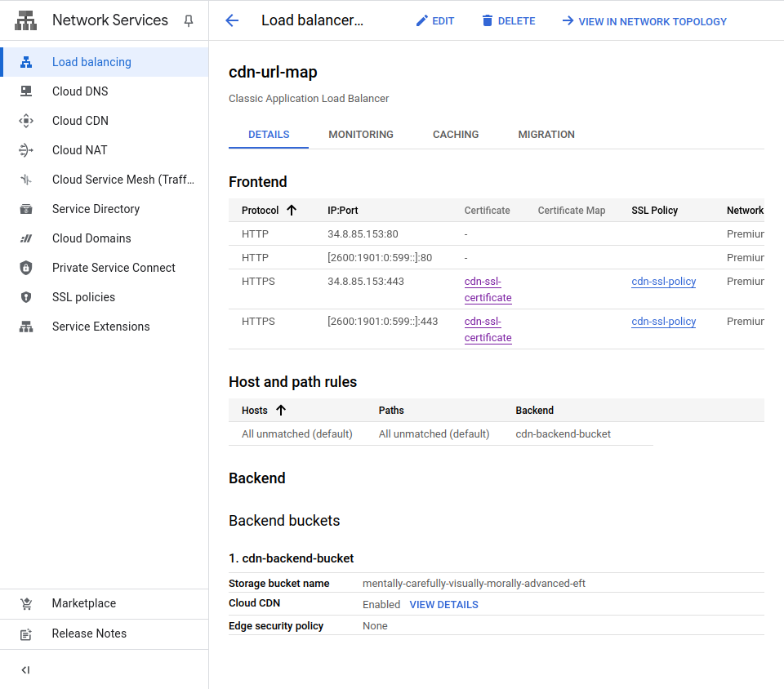Sort Frontend table by Protocol column
Image resolution: width=784 pixels, height=689 pixels.
[x=292, y=211]
